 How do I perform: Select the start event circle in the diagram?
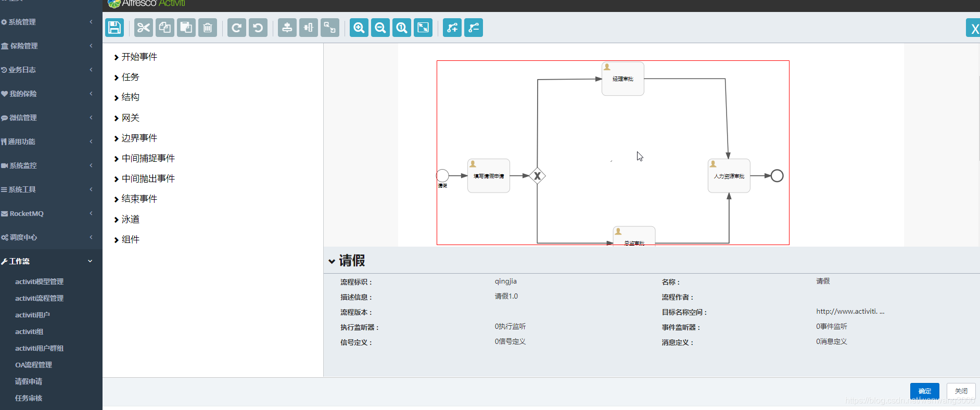(x=442, y=176)
